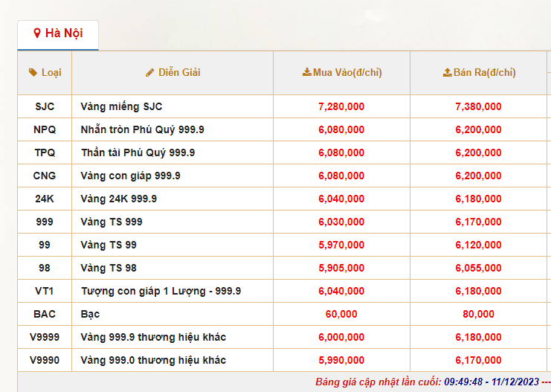This screenshot has width=551, height=392.
Task: Click Nhẫn tròn Phú Quý 999.9 row label
Action: (142, 129)
